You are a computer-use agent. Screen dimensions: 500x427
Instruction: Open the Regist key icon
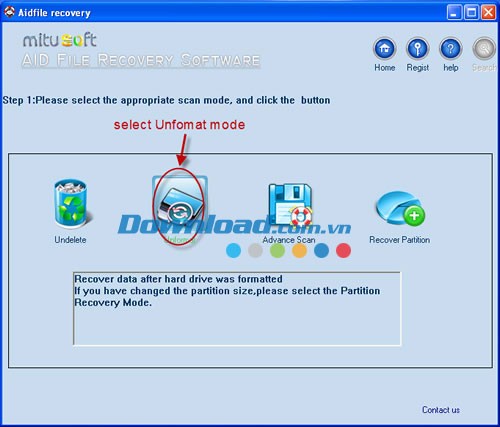point(417,49)
